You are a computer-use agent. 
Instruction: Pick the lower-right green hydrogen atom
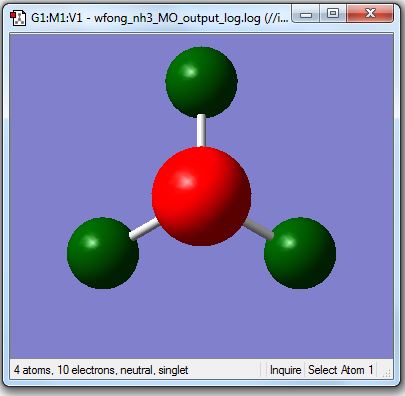tap(300, 253)
